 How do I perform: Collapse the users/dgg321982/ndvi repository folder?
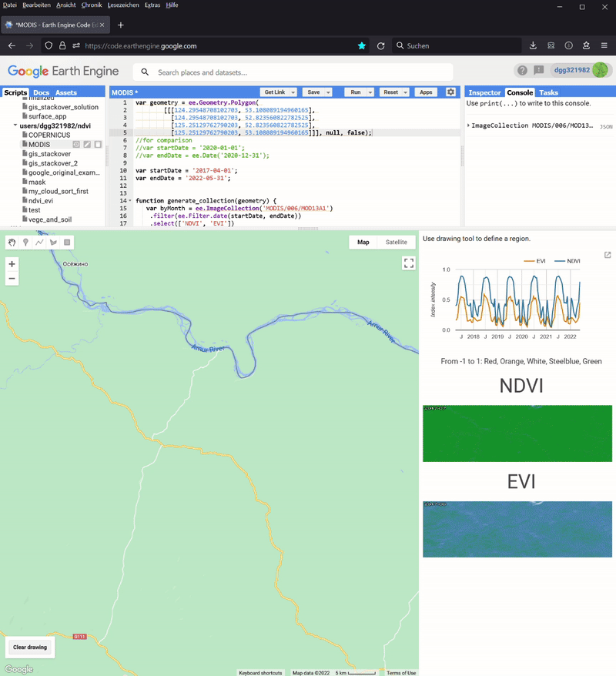click(x=15, y=125)
